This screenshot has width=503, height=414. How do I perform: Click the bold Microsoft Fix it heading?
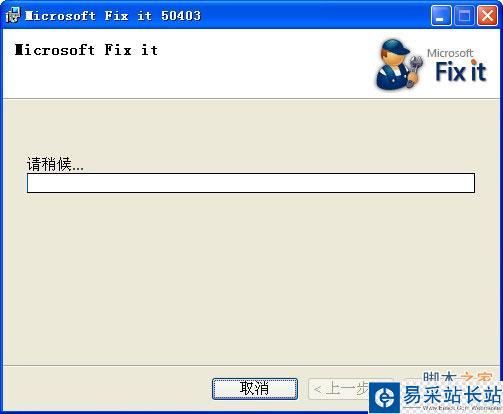[x=86, y=50]
